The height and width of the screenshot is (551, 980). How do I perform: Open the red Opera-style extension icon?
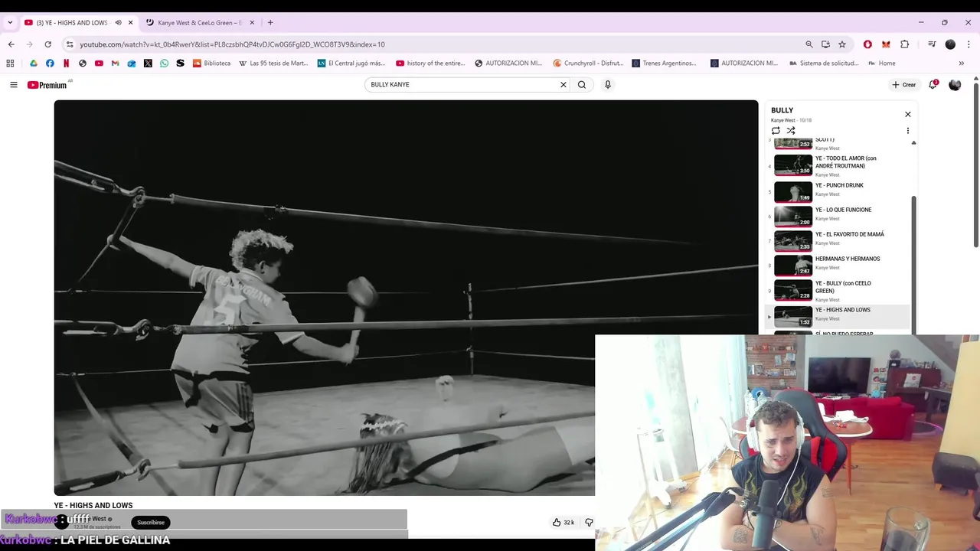[x=867, y=44]
